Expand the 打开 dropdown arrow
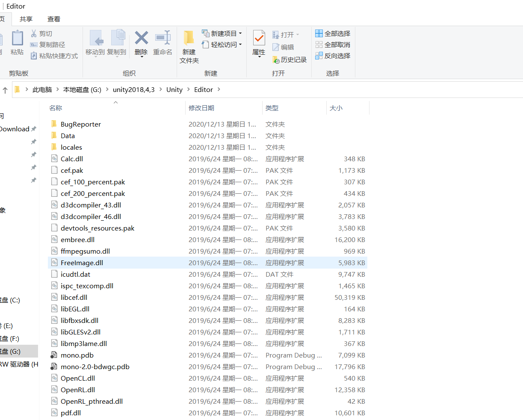523x420 pixels. click(x=297, y=34)
